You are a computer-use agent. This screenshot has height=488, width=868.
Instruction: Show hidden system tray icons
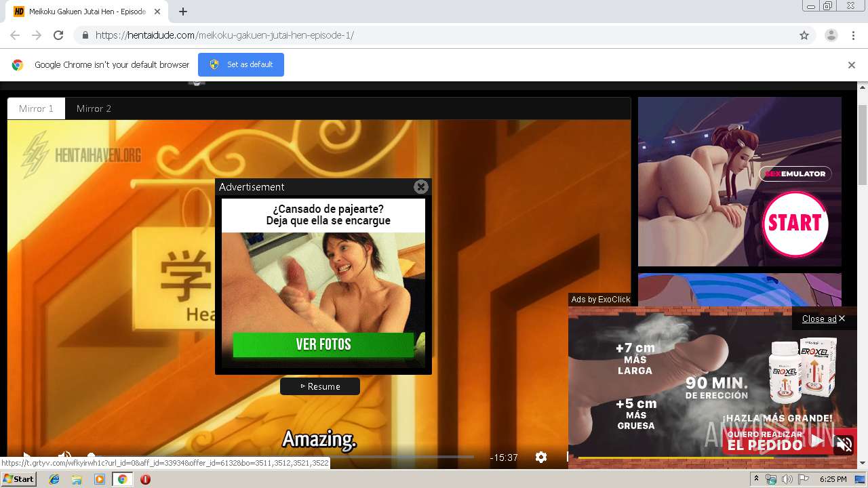point(756,479)
